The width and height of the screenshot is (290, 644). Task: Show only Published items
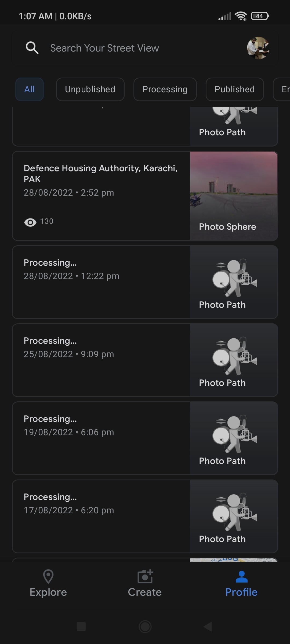(x=234, y=89)
